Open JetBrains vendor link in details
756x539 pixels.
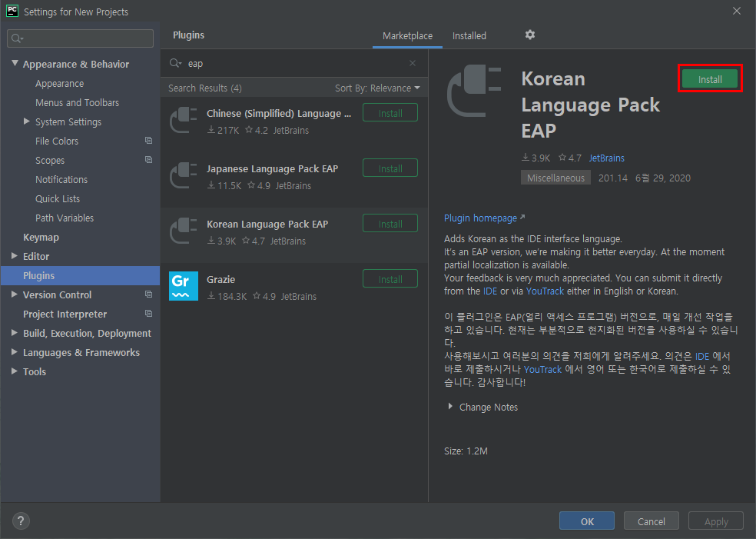click(x=606, y=158)
